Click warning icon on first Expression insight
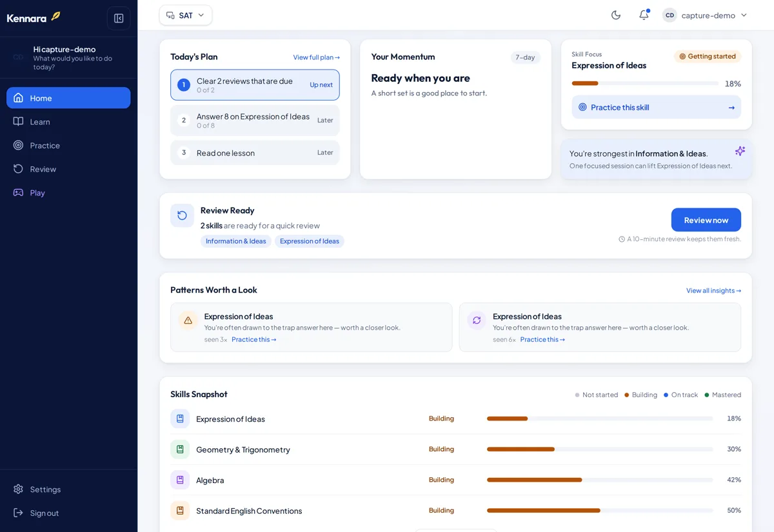 (x=188, y=320)
